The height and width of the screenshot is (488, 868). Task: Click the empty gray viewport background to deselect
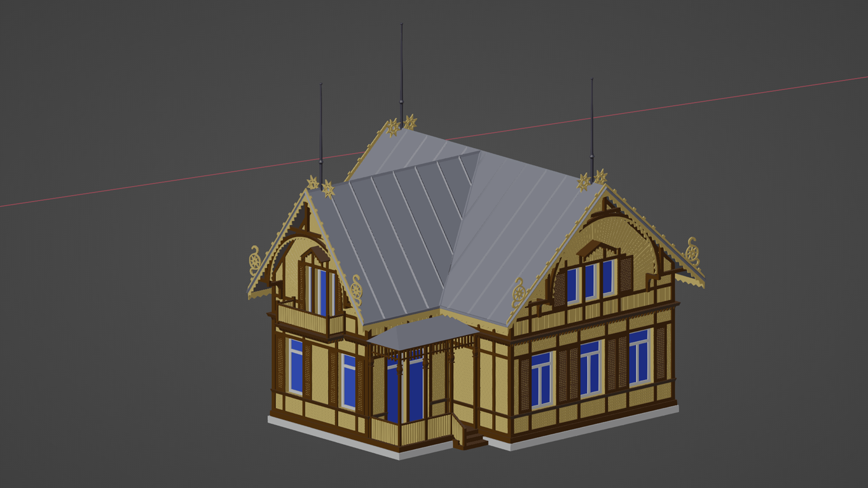127,381
